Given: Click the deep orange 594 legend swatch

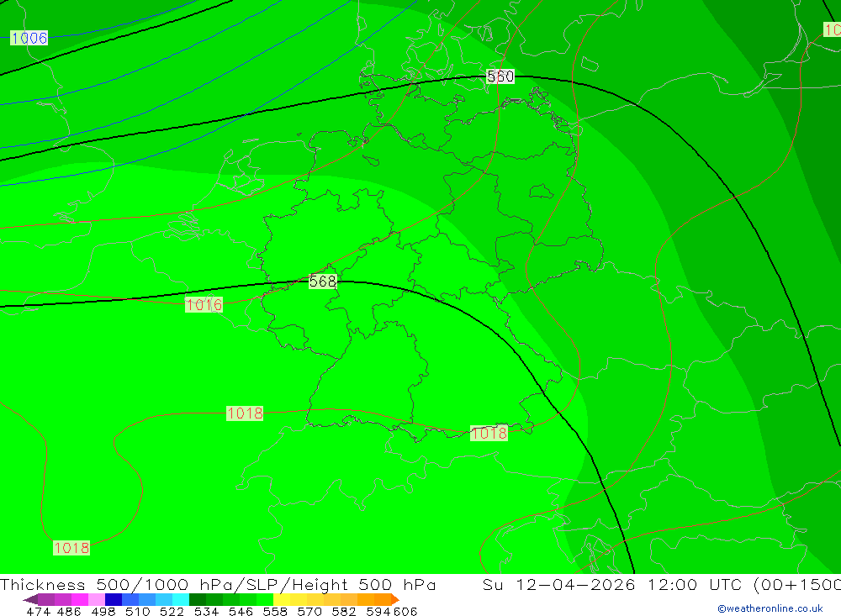Looking at the screenshot, I should [x=382, y=599].
